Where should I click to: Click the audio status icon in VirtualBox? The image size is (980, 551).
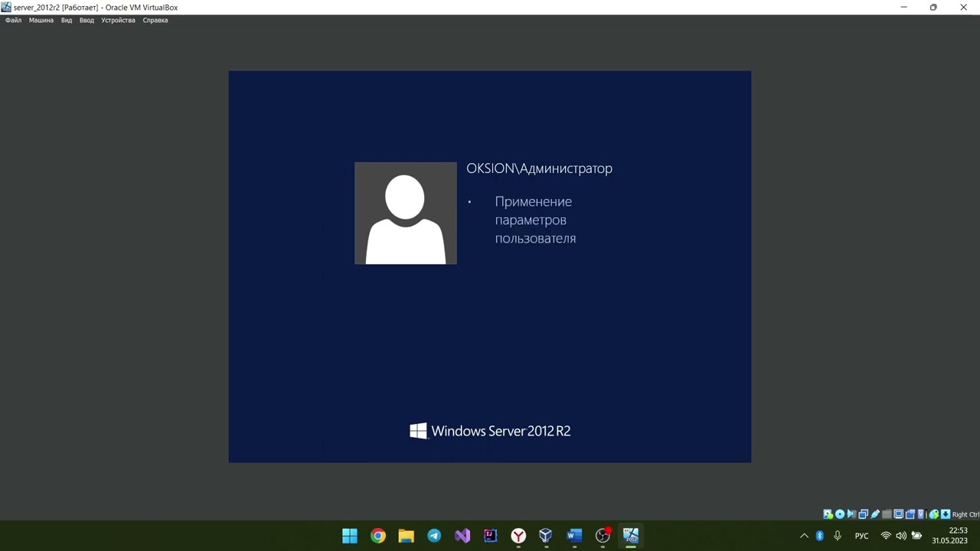point(851,514)
